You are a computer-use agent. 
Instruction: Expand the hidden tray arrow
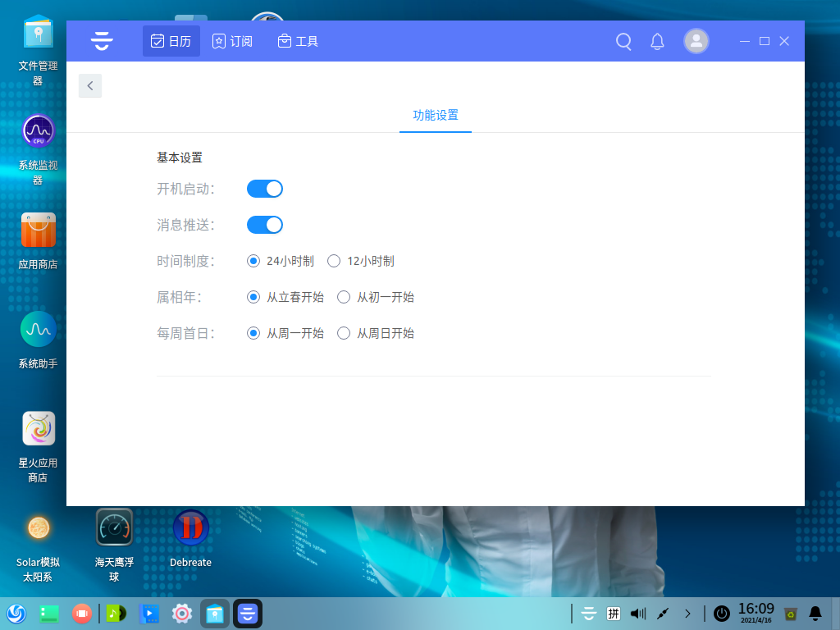[x=687, y=614]
